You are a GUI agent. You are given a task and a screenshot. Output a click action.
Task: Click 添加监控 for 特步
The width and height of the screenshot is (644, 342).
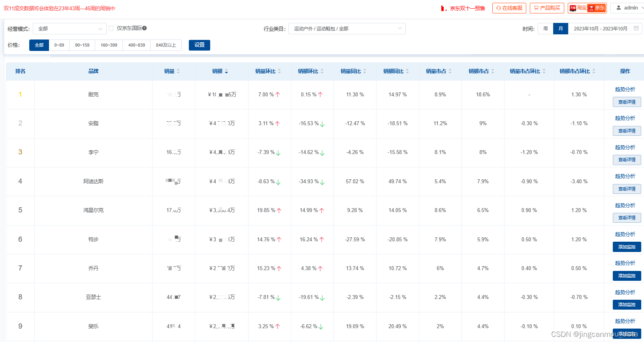click(x=627, y=247)
